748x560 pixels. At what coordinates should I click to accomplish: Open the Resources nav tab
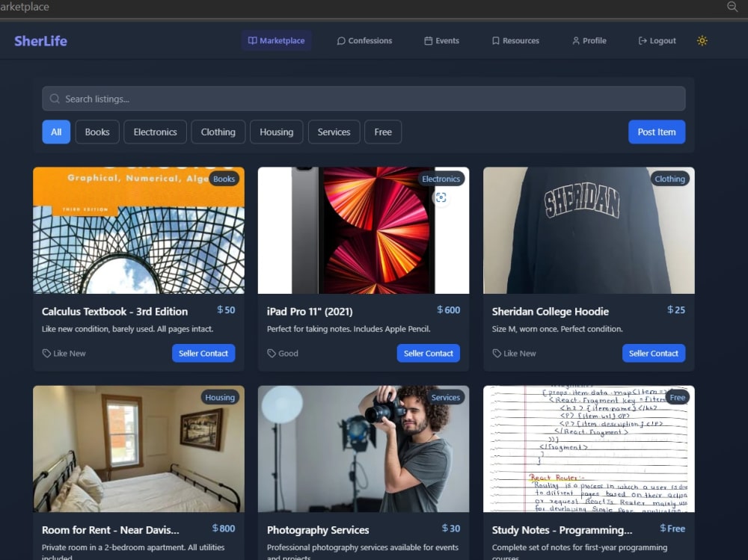515,40
